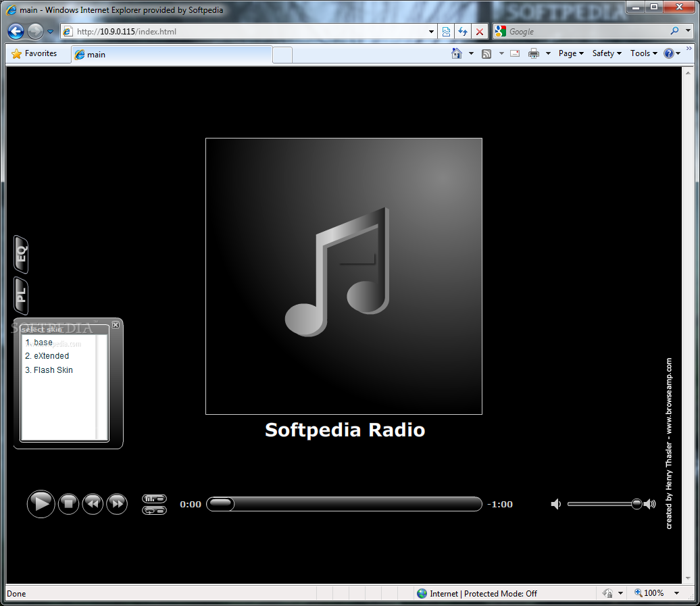
Task: Open the EQ side tab
Action: coord(21,255)
